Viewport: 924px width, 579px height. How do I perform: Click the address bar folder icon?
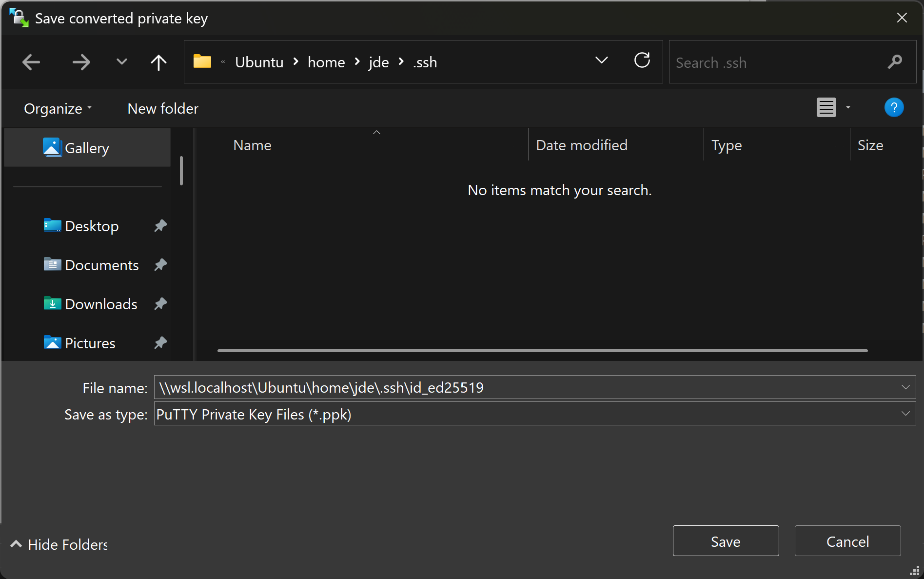(202, 62)
